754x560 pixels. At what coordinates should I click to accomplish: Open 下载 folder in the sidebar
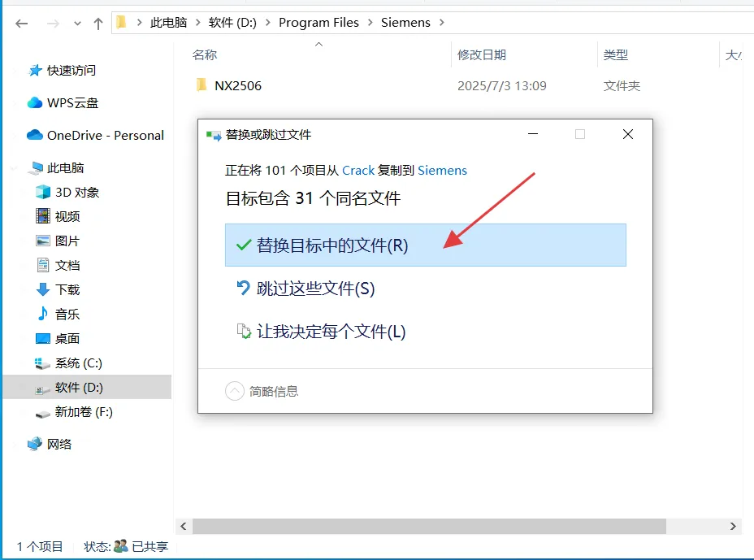pyautogui.click(x=67, y=289)
